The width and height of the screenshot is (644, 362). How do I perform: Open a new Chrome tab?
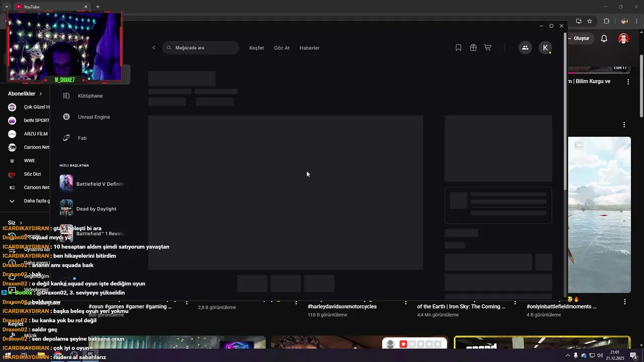coord(98,7)
